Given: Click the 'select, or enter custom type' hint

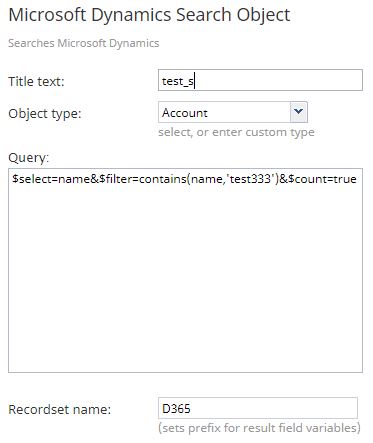Looking at the screenshot, I should pyautogui.click(x=236, y=132).
